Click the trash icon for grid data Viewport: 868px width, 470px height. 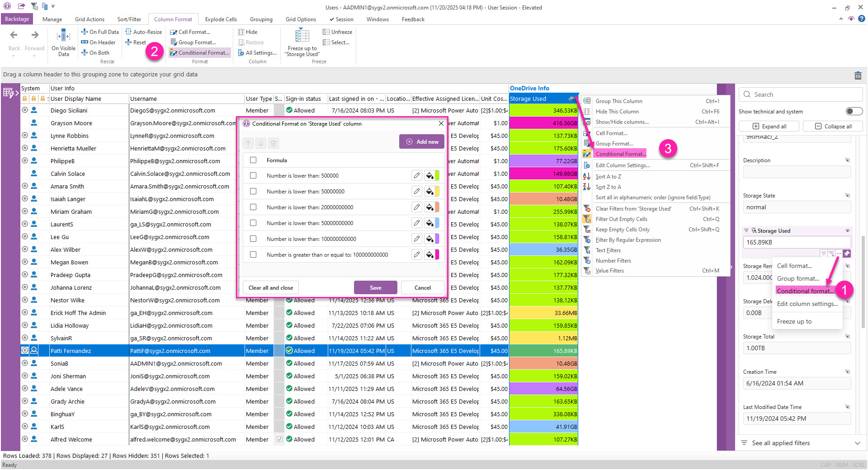(x=858, y=75)
